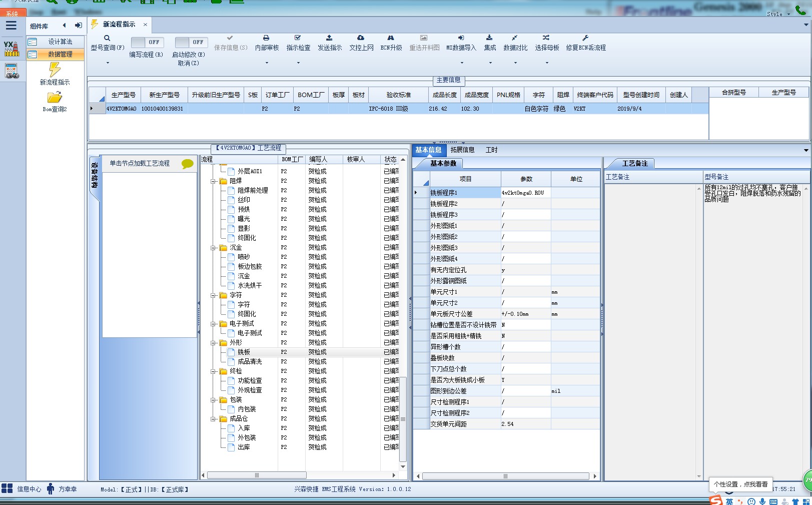Select the calculator-vehicle sidebar icon

pos(12,71)
